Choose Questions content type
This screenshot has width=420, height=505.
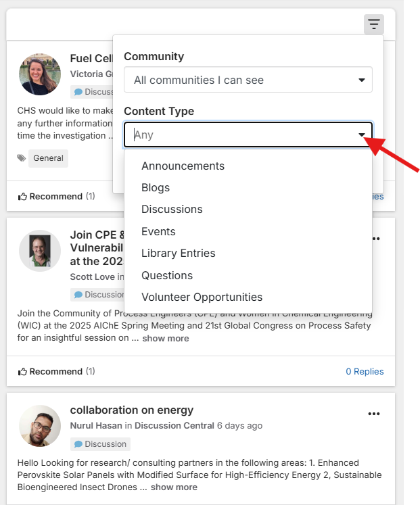pos(167,275)
